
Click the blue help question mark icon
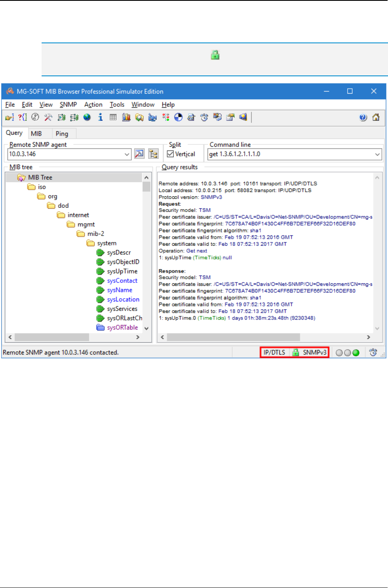(363, 118)
